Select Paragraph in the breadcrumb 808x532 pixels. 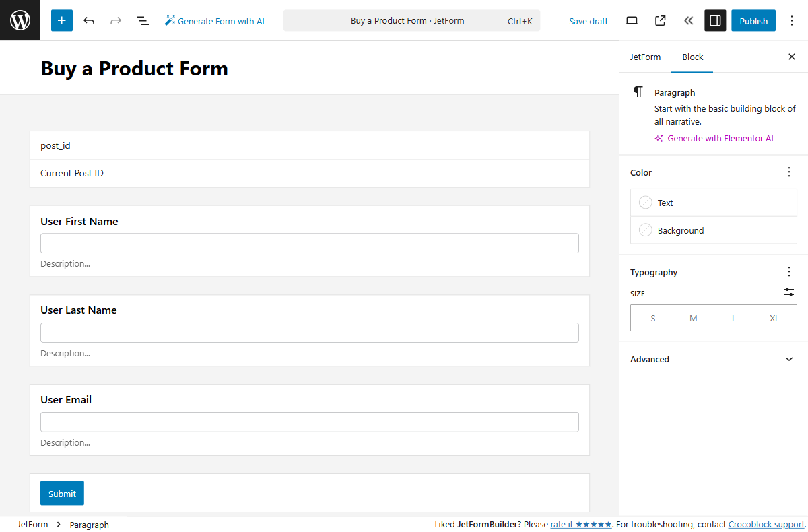89,525
